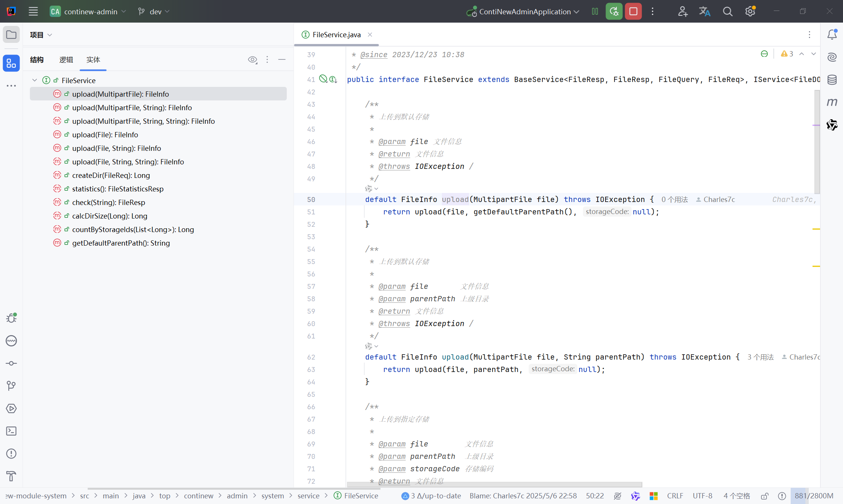
Task: Open the Build hammer tool window
Action: coord(11,476)
